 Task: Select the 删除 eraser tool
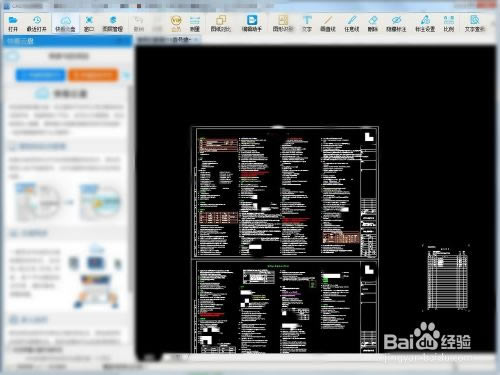point(373,23)
